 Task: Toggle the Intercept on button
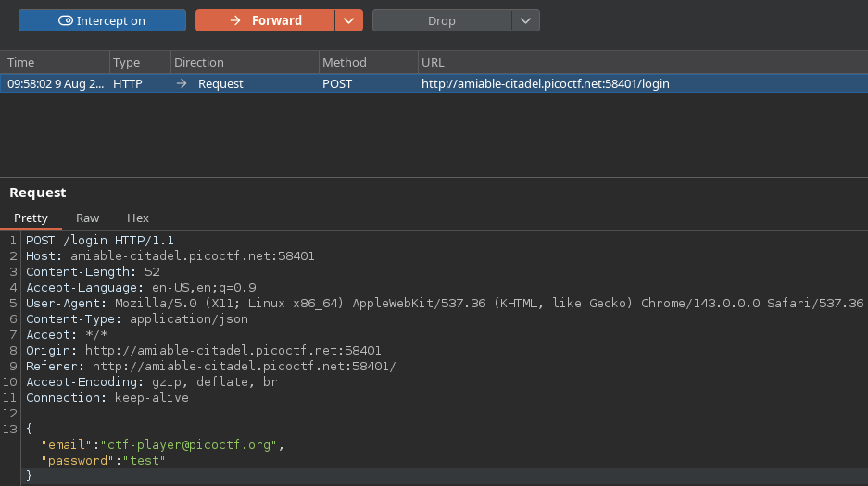click(x=103, y=20)
